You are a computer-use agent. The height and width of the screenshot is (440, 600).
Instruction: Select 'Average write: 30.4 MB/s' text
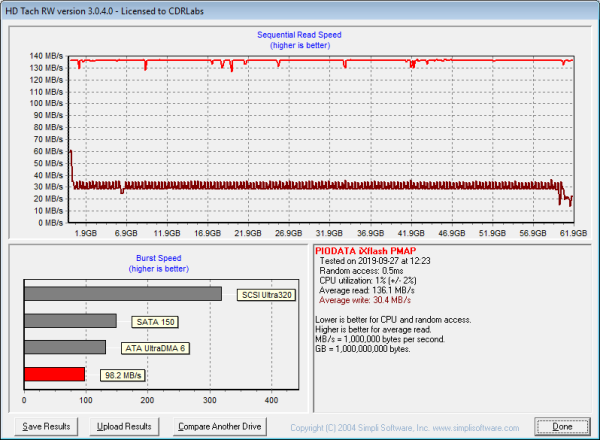pos(365,300)
